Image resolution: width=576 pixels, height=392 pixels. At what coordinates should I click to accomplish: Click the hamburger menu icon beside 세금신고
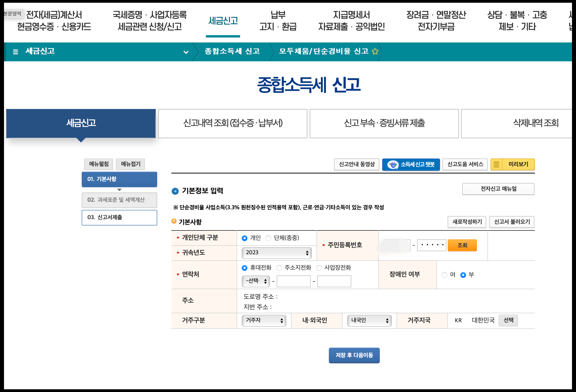[15, 52]
